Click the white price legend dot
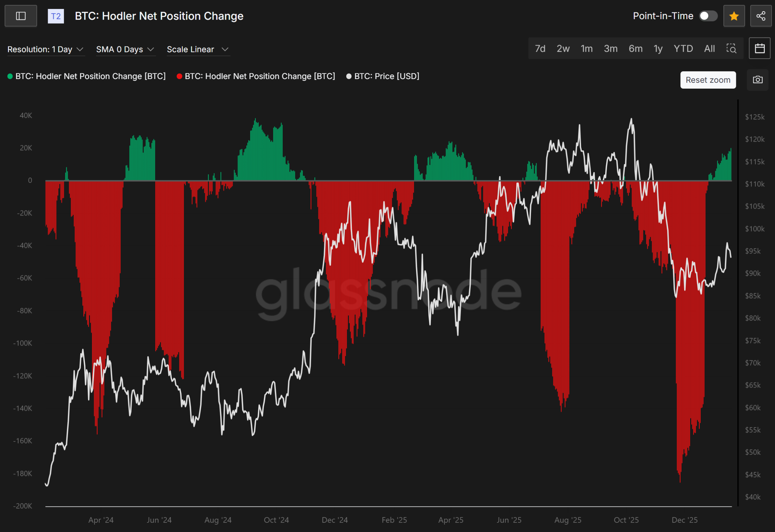775x532 pixels. pos(349,76)
